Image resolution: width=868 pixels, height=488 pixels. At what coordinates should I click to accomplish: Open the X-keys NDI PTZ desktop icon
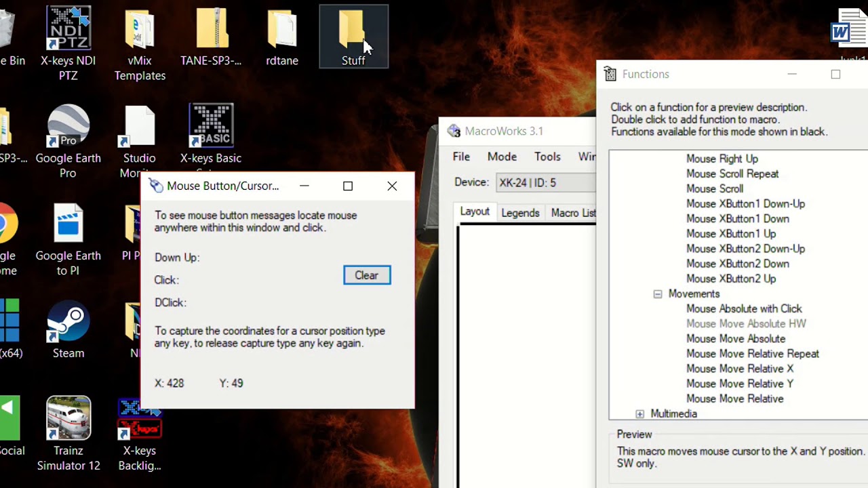[x=68, y=43]
